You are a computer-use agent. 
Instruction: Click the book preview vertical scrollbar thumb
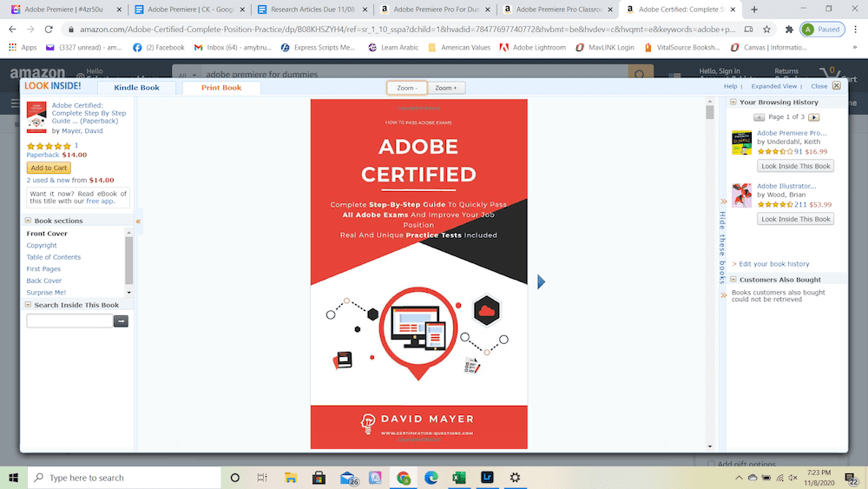tap(710, 113)
